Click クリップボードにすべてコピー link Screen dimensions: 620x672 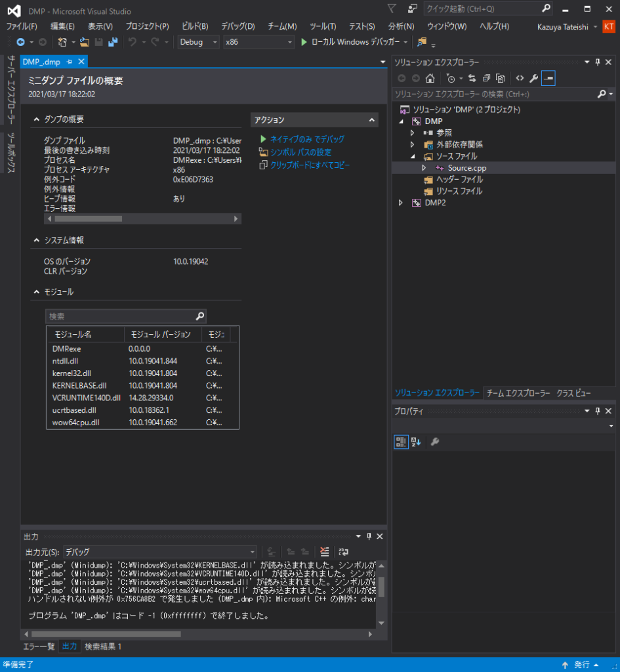click(310, 165)
